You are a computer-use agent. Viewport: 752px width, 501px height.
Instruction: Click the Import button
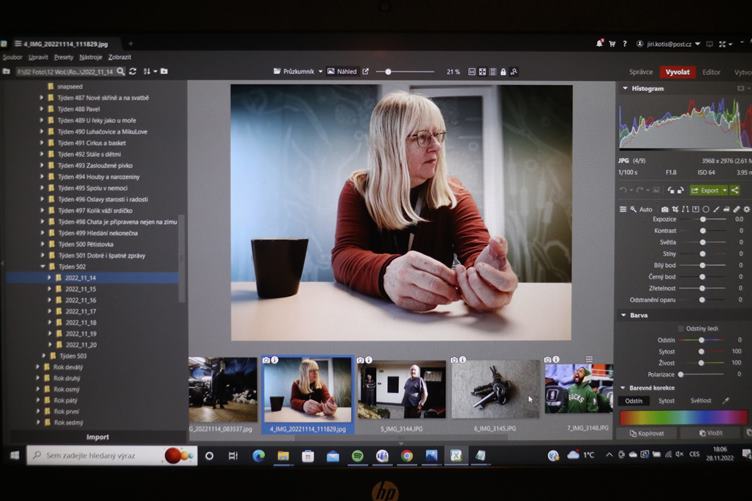coord(97,437)
